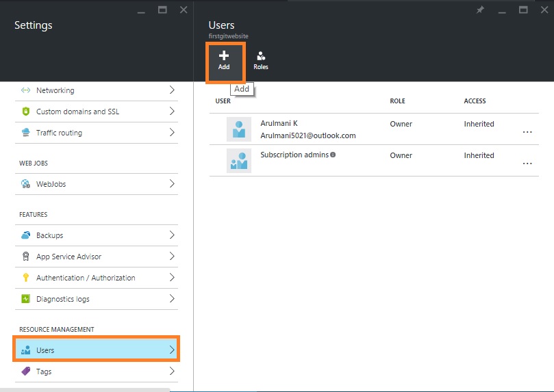Click the Subscription admins info icon

pos(333,155)
